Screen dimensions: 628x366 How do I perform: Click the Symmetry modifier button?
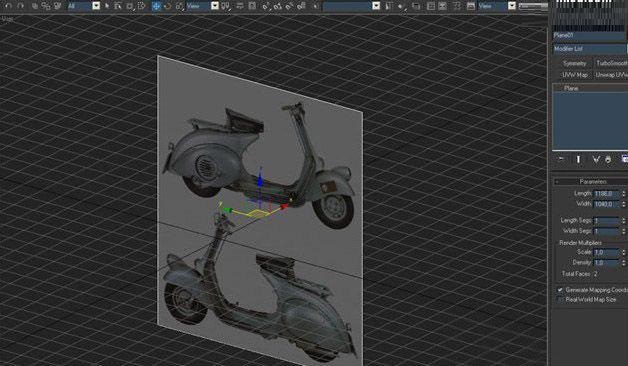point(574,63)
